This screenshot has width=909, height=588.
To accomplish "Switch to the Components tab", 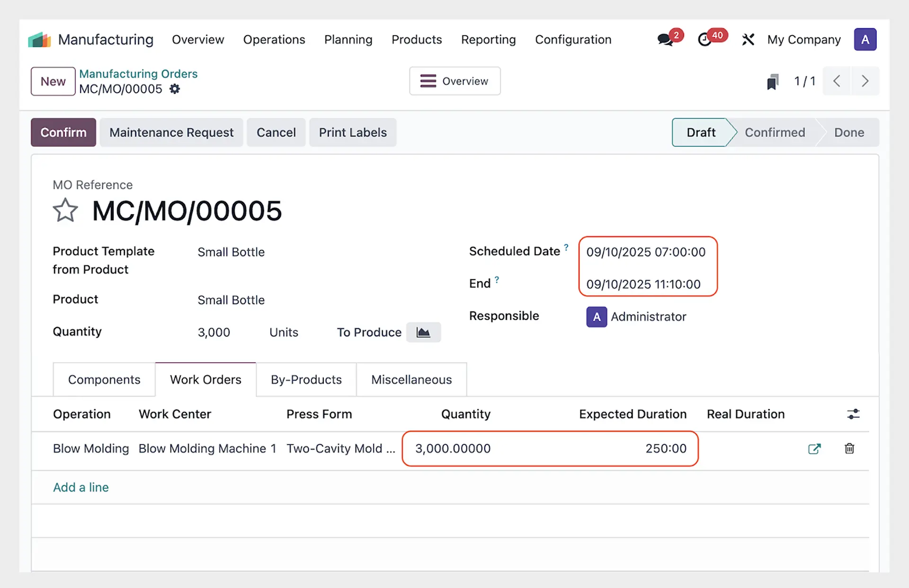I will coord(104,380).
